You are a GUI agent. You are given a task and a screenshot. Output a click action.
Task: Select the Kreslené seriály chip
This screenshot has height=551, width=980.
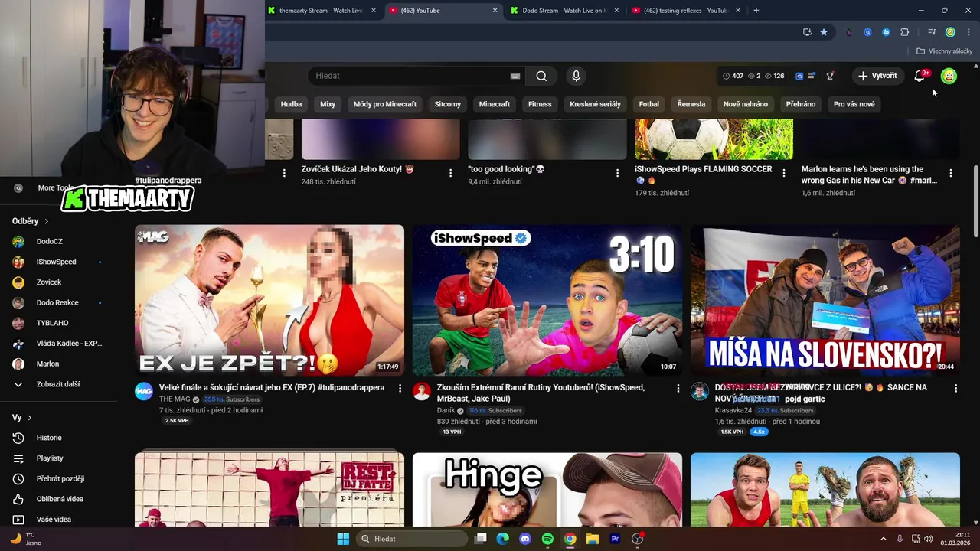coord(595,104)
